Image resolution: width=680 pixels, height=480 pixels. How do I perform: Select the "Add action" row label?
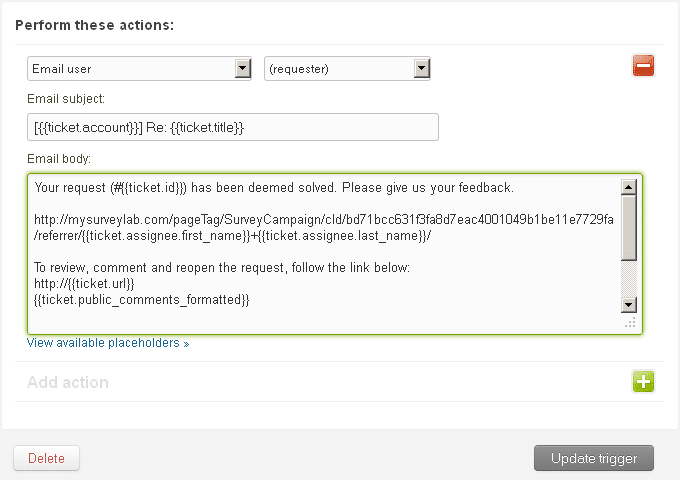pos(68,382)
